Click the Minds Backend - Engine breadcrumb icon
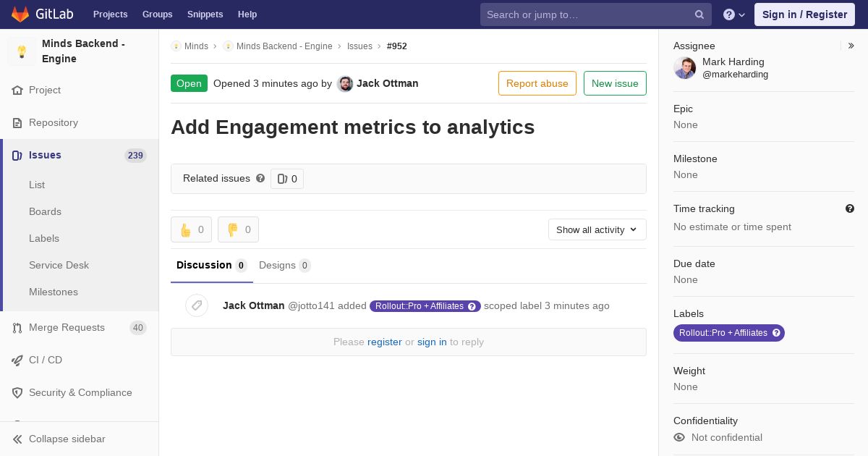The width and height of the screenshot is (868, 456). coord(228,46)
